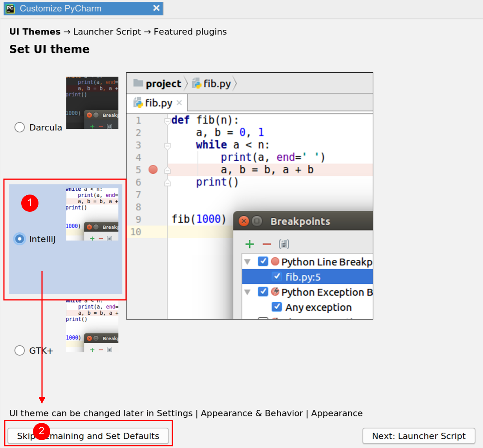Add a breakpoint with the green plus
Screen dimensions: 483x448
[250, 244]
